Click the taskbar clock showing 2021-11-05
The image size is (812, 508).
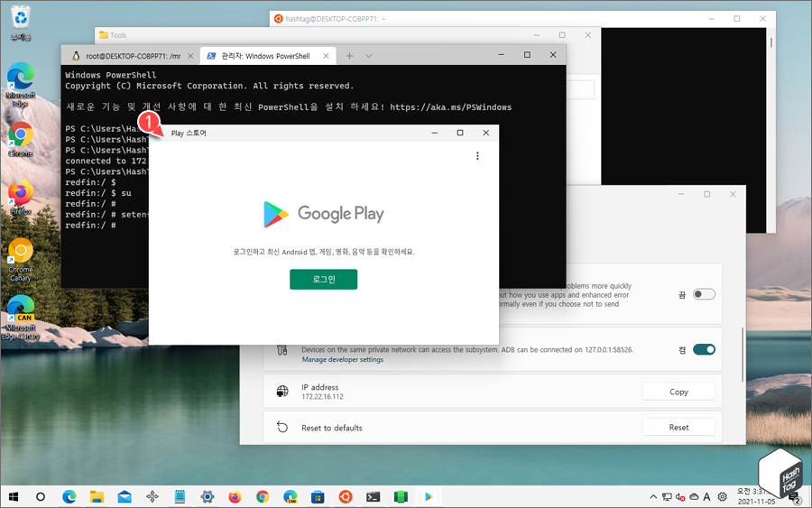pyautogui.click(x=757, y=496)
